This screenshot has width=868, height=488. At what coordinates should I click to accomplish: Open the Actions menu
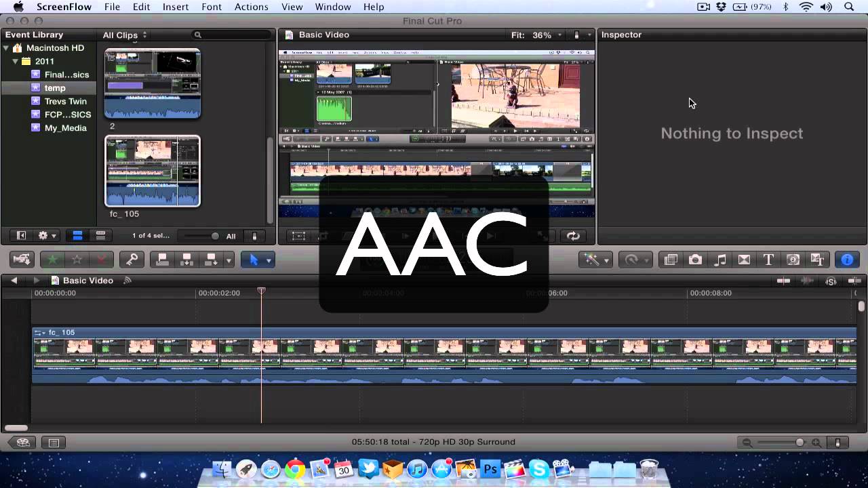click(252, 7)
